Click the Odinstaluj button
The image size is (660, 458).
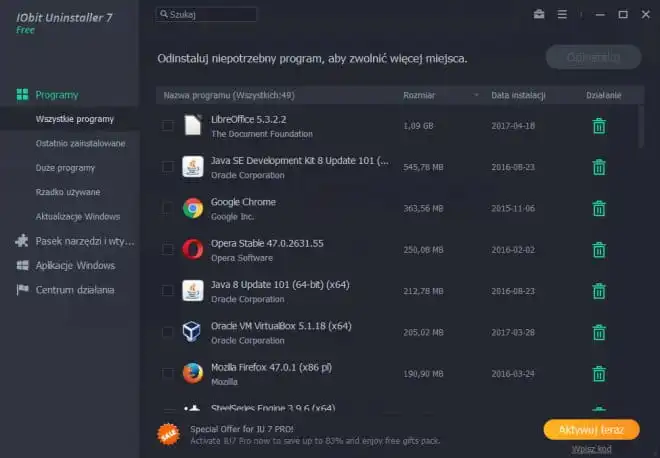593,57
